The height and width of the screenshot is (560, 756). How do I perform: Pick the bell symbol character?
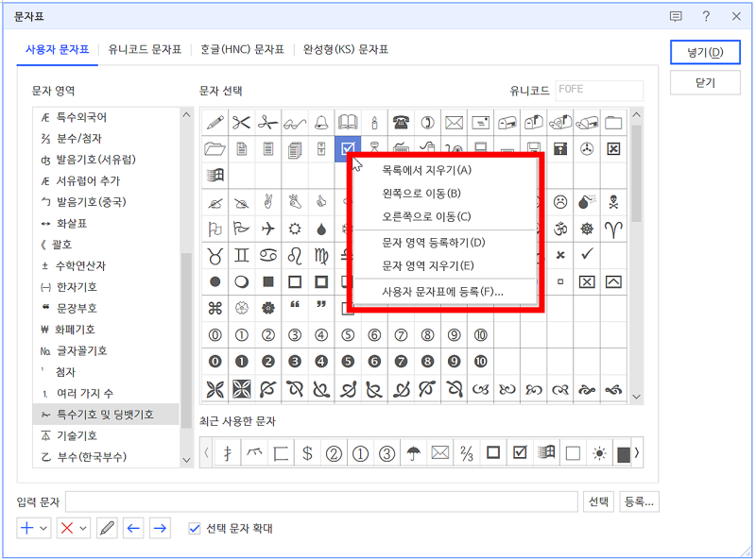pos(321,123)
